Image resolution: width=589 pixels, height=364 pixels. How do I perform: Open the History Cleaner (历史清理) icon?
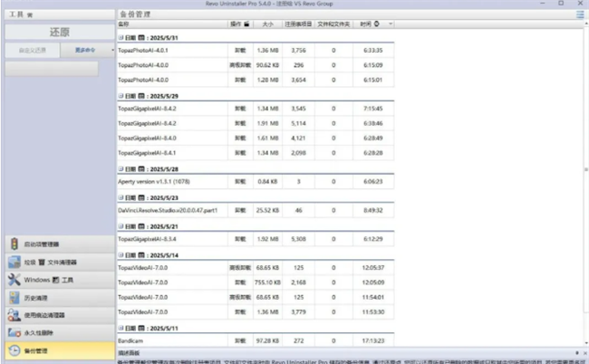[x=14, y=298]
